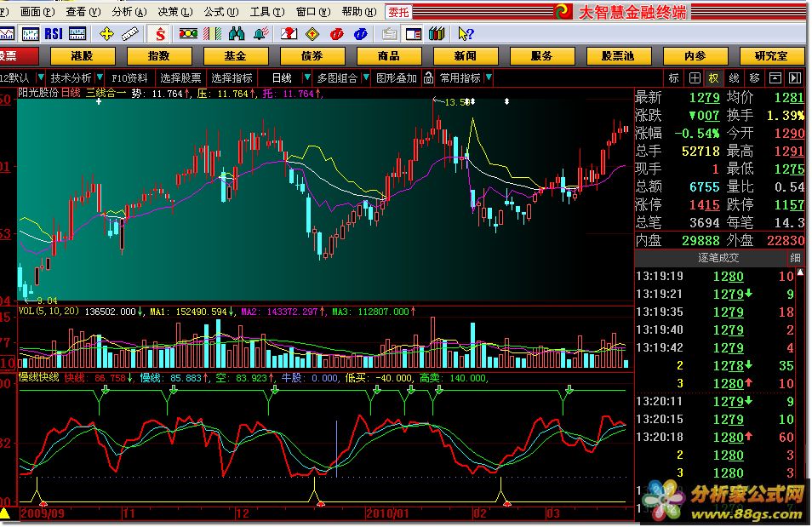Click the traffic light signal icon
812x527 pixels.
(x=188, y=34)
